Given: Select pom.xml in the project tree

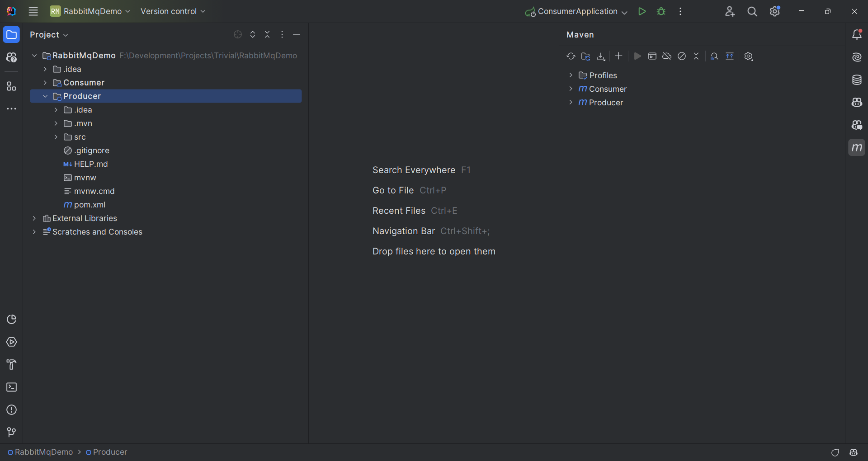Looking at the screenshot, I should pos(90,205).
